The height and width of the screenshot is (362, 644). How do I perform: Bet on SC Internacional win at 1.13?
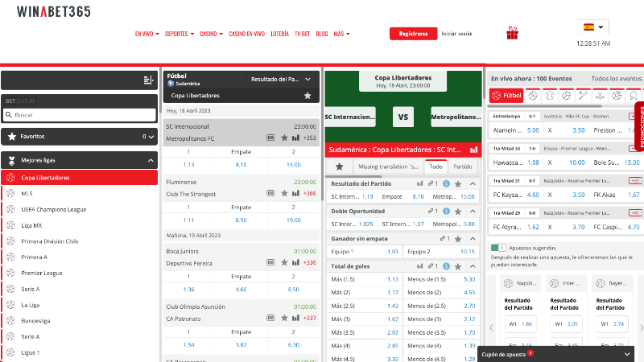click(x=188, y=165)
